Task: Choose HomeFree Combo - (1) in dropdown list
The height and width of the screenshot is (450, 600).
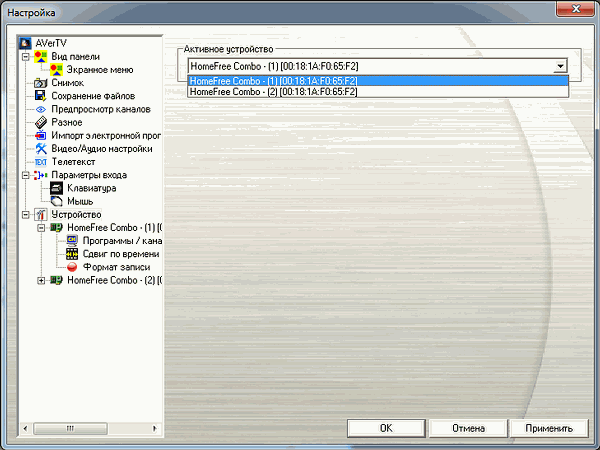Action: [378, 81]
